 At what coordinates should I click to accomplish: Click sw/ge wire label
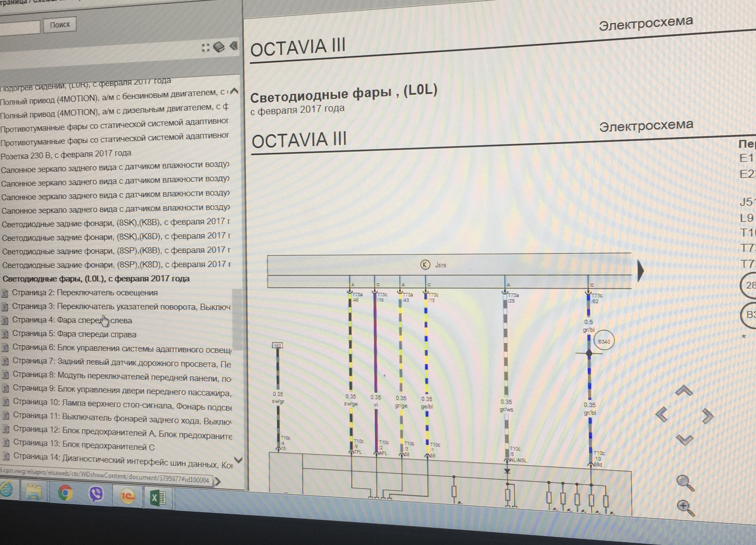tap(350, 404)
